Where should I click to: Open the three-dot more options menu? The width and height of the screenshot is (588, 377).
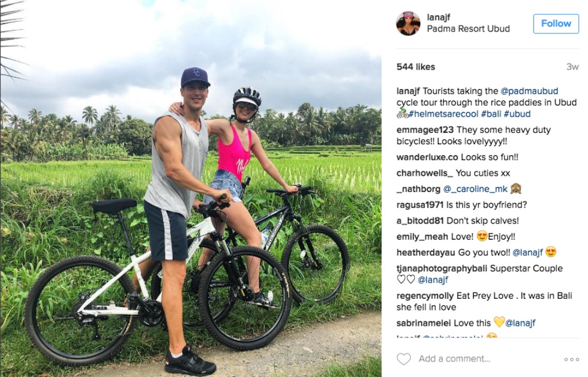tap(571, 359)
